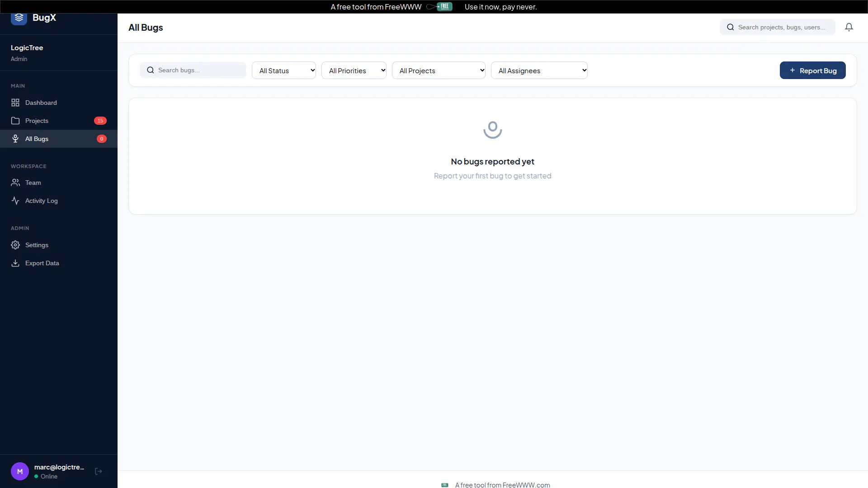Go to Dashboard in the sidebar
The image size is (868, 488).
coord(59,103)
